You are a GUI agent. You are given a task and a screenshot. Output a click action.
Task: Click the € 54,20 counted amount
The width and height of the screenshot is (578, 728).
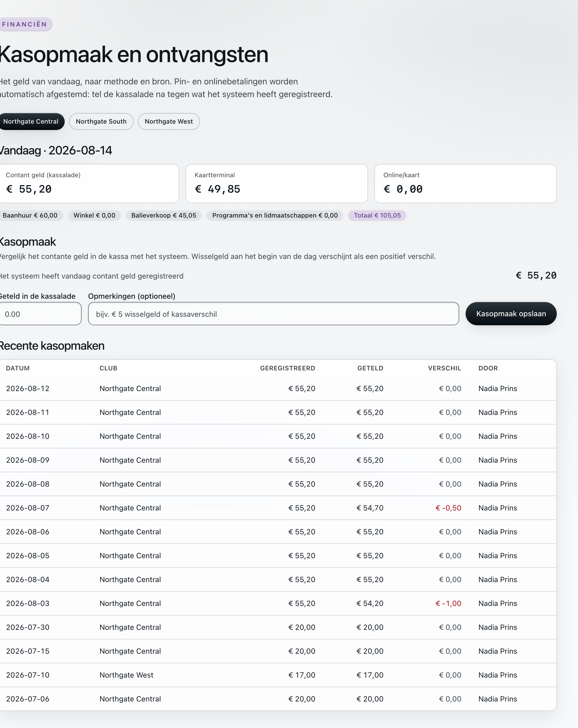click(370, 603)
